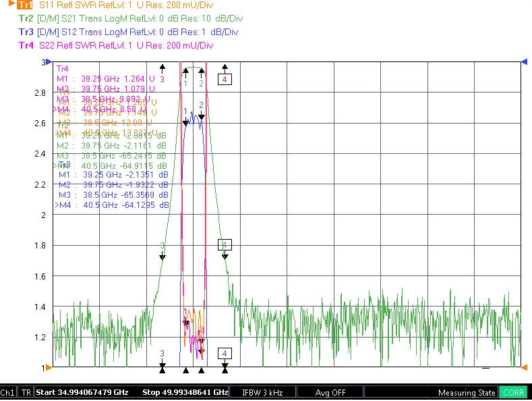Click green readout M2 39.75 GHz -2.1161 dB

click(x=111, y=146)
